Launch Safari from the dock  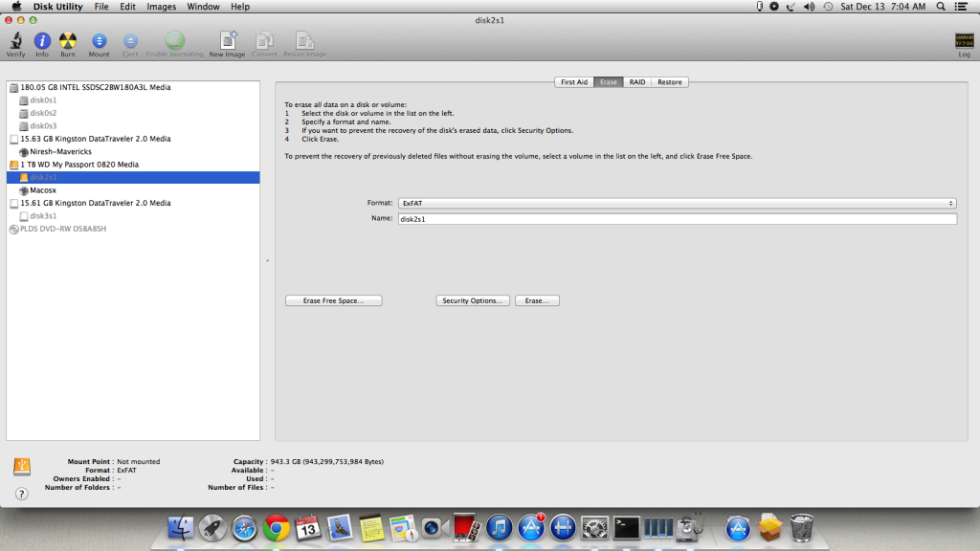pyautogui.click(x=244, y=528)
